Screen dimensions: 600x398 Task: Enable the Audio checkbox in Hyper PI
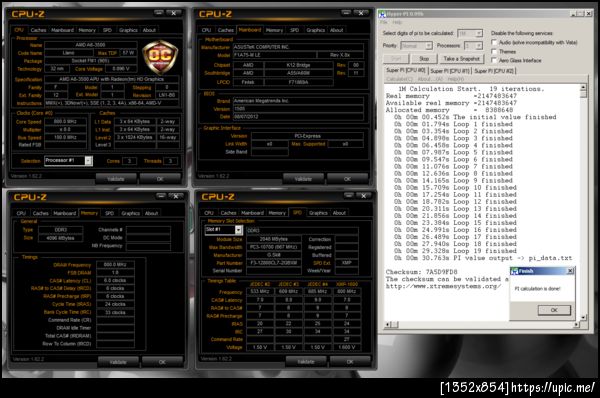(x=494, y=42)
